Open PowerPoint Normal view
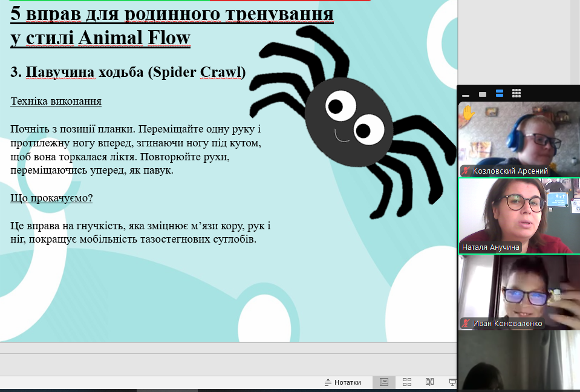 tap(384, 382)
